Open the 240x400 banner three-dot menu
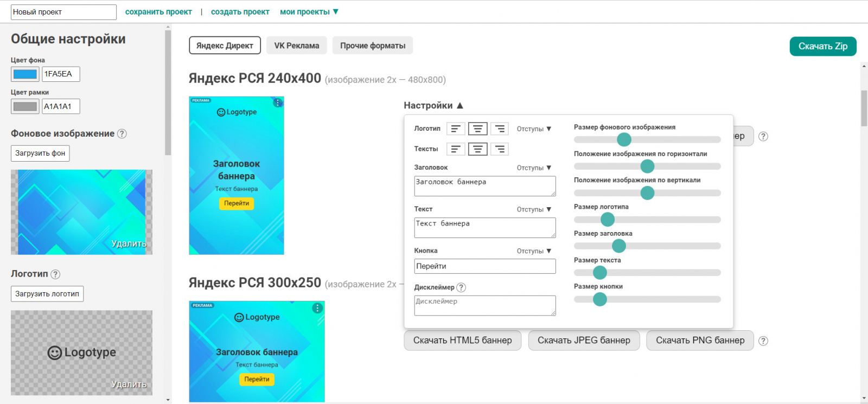868x404 pixels. pos(278,102)
